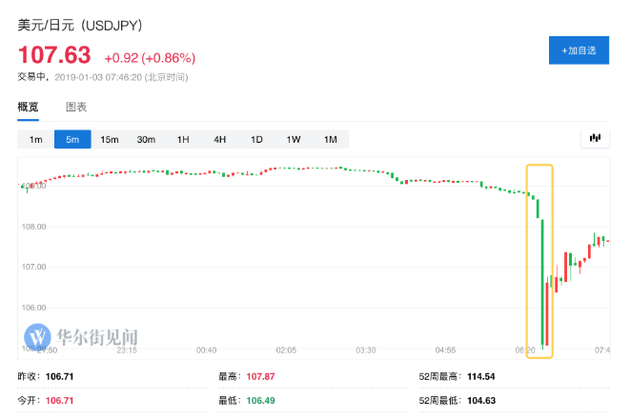Screen dimensions: 630x419
Task: Click the 03:30 time axis label
Action: click(x=365, y=351)
